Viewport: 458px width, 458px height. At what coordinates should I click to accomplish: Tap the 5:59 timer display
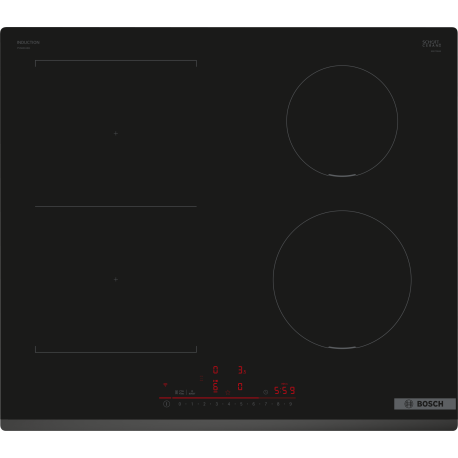[x=284, y=390]
